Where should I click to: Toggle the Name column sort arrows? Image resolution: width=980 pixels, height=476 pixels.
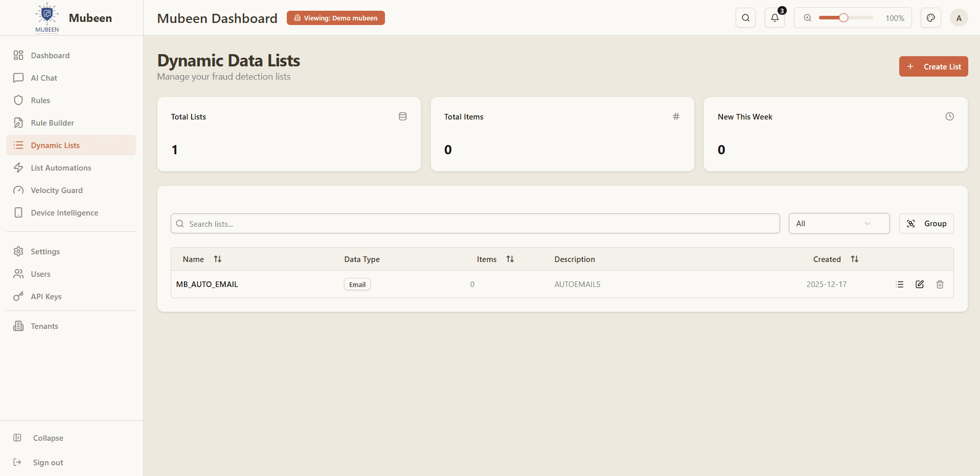pyautogui.click(x=218, y=259)
